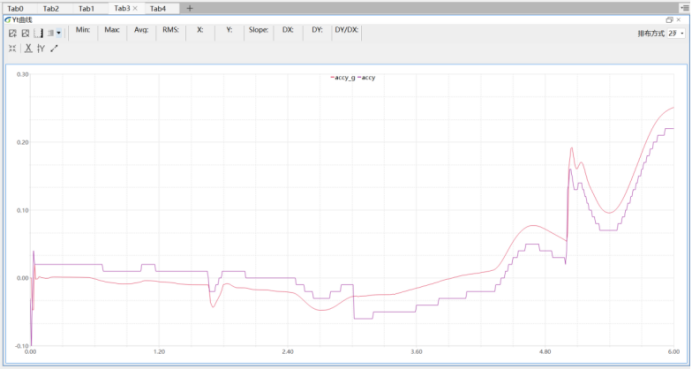The width and height of the screenshot is (692, 369).
Task: Select the X-axis cursor tool
Action: tap(28, 49)
